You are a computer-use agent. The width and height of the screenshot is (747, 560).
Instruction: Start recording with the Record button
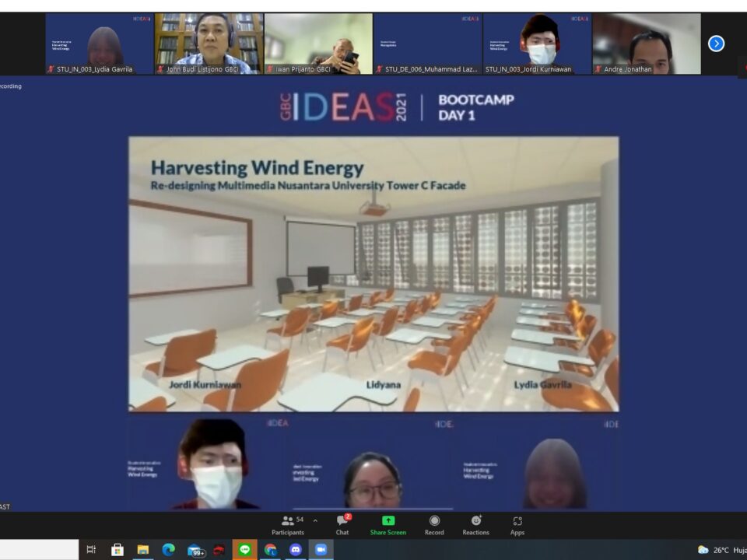[434, 525]
